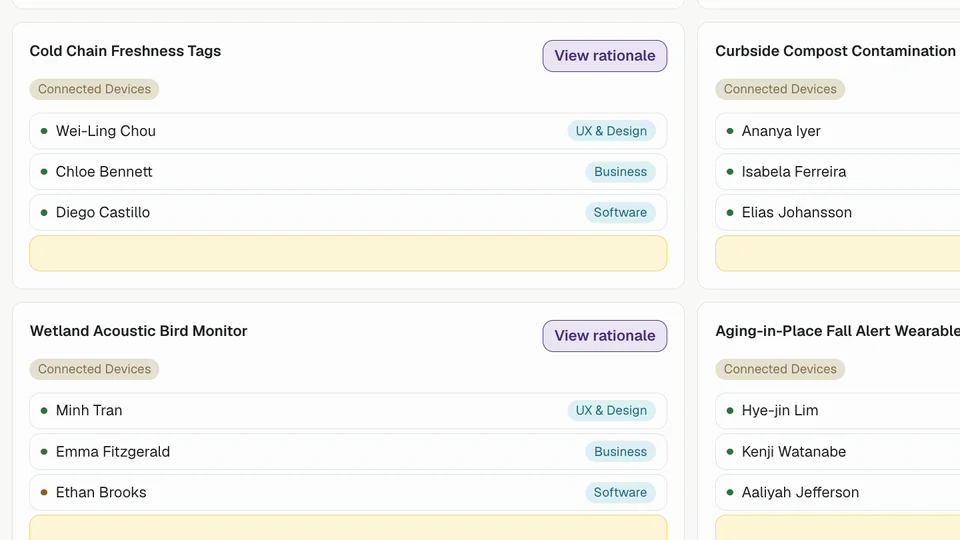Click orange status dot beside Ethan Brooks
Viewport: 960px width, 540px height.
click(44, 492)
